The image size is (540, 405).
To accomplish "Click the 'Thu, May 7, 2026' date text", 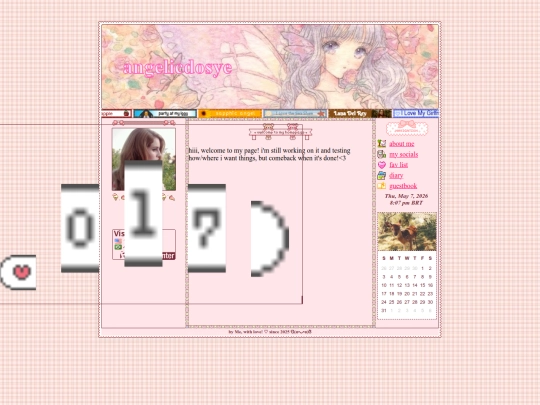I will pyautogui.click(x=406, y=196).
